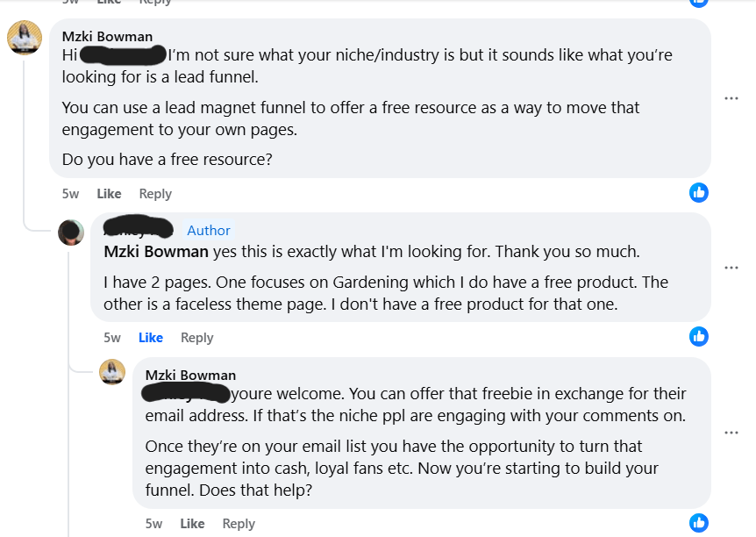View like reaction on the Gardening reply

(x=699, y=336)
